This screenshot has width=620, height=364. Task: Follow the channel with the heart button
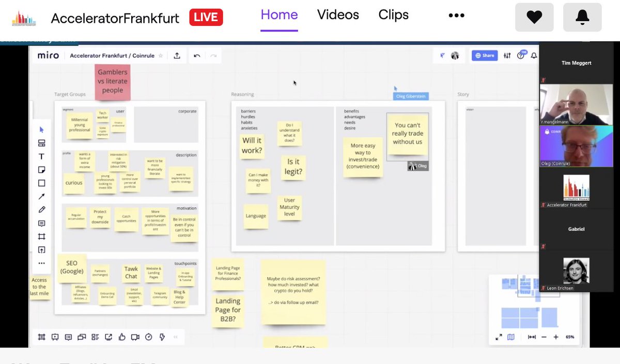tap(534, 17)
